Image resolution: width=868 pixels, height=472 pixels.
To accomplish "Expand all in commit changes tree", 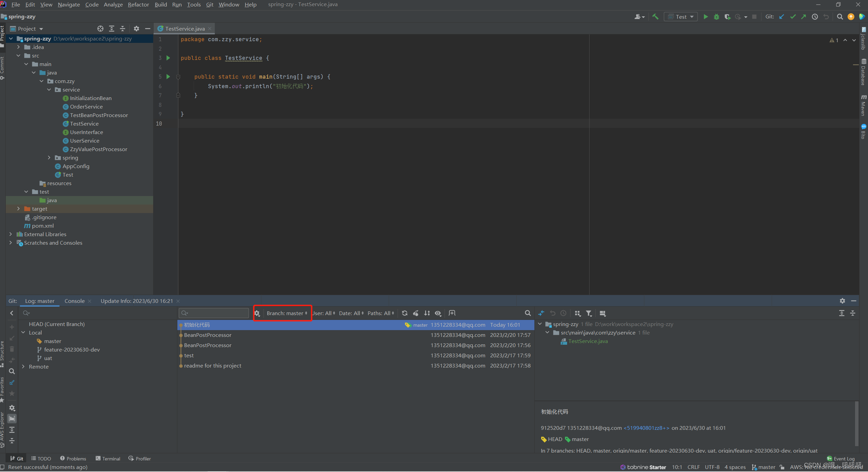I will point(841,313).
